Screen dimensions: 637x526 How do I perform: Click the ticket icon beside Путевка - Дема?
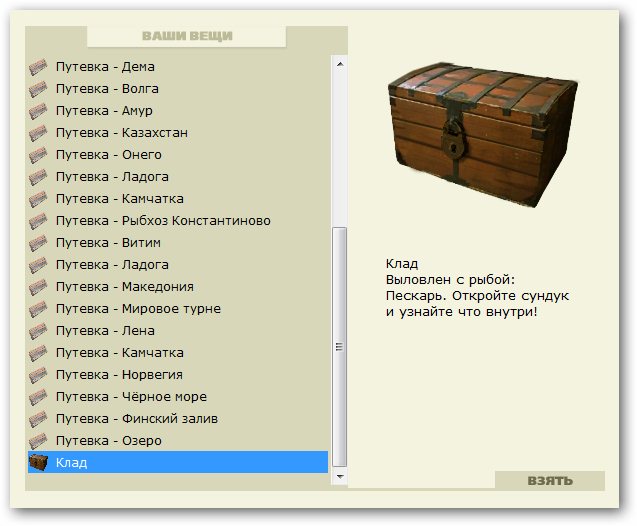point(38,67)
